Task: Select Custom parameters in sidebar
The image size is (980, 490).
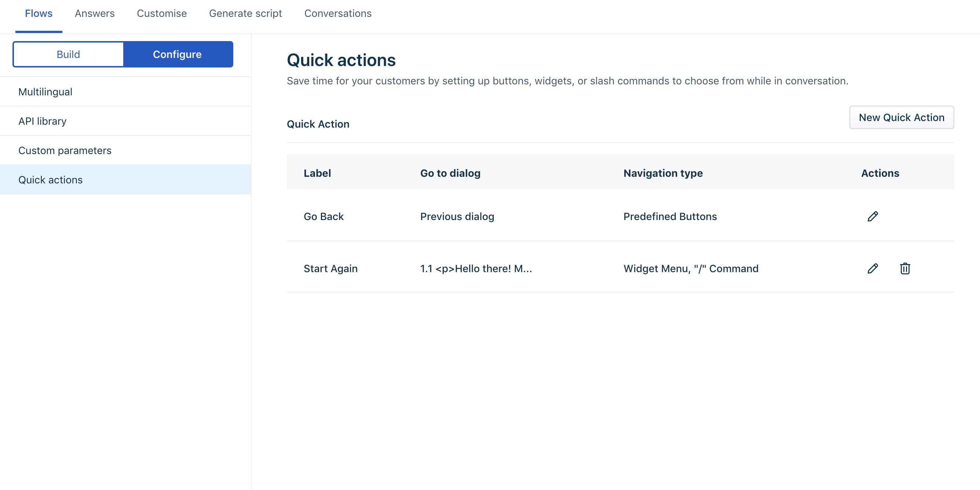Action: [x=125, y=150]
